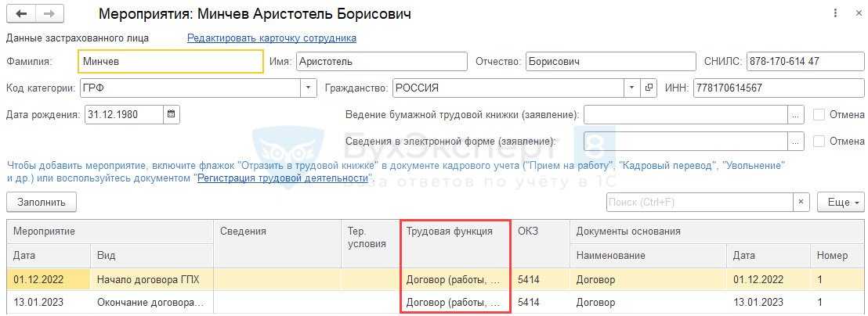The width and height of the screenshot is (868, 316).
Task: Click the Трудовая функция column header
Action: point(450,232)
